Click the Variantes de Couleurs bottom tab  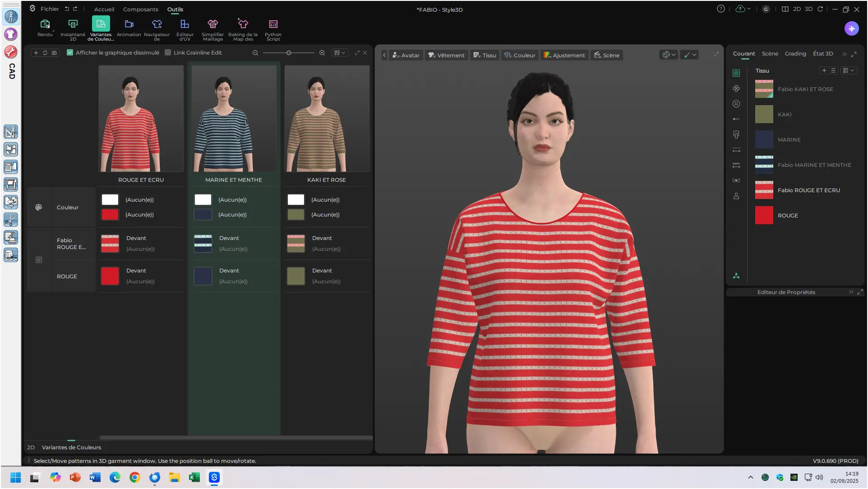tap(71, 447)
